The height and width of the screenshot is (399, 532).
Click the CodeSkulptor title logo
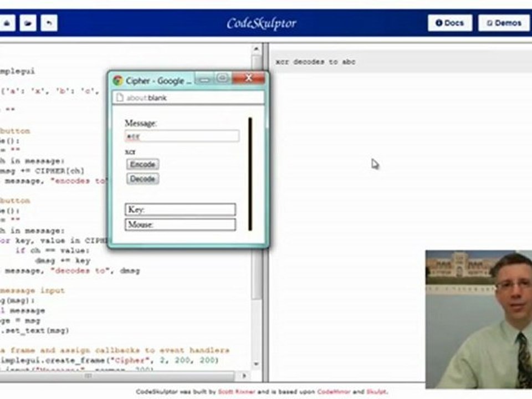click(x=262, y=23)
